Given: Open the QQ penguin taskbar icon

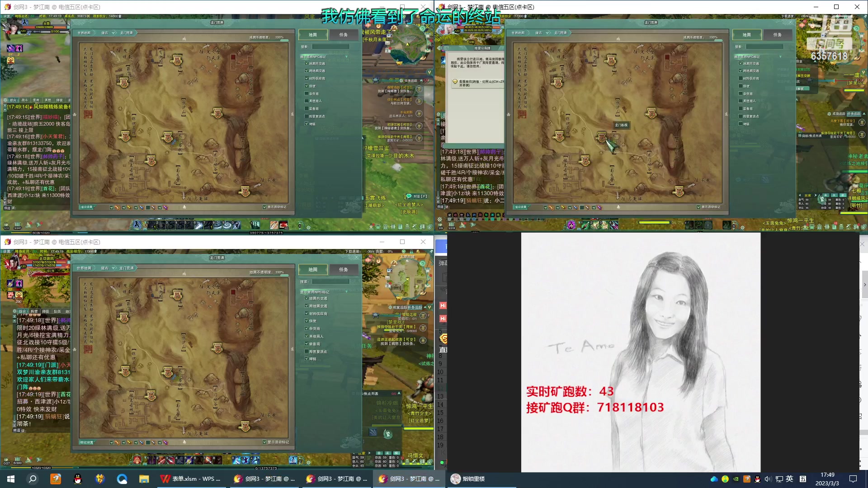Looking at the screenshot, I should click(x=78, y=479).
